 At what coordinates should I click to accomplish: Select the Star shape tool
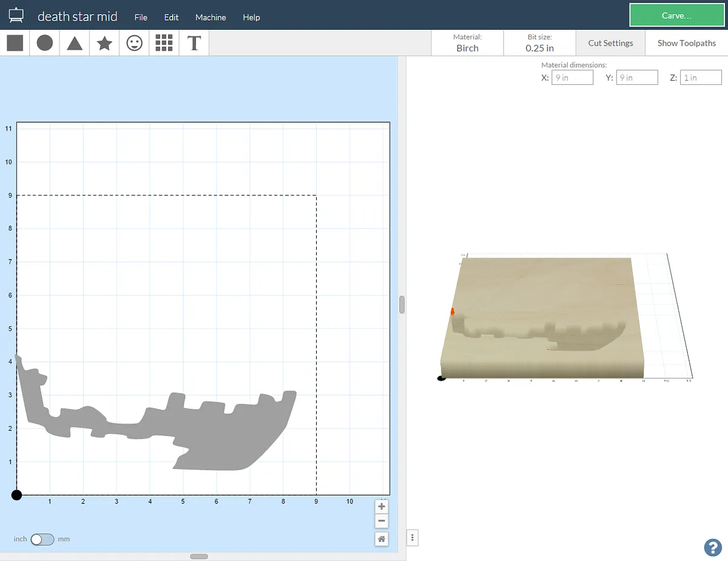[104, 43]
